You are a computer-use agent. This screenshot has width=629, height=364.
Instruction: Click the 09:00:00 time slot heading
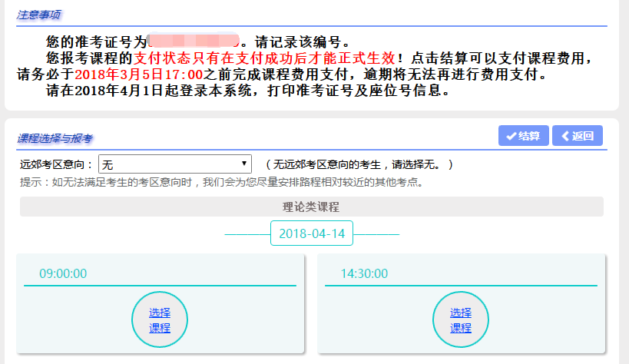63,273
